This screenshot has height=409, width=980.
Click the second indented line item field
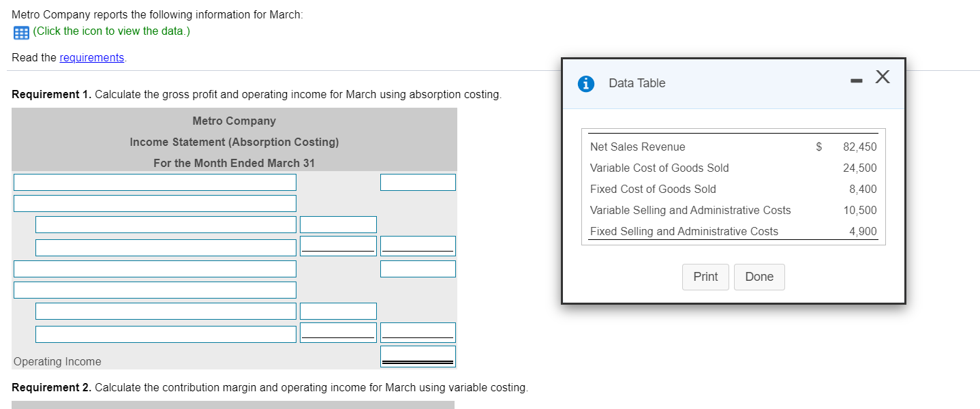(165, 245)
